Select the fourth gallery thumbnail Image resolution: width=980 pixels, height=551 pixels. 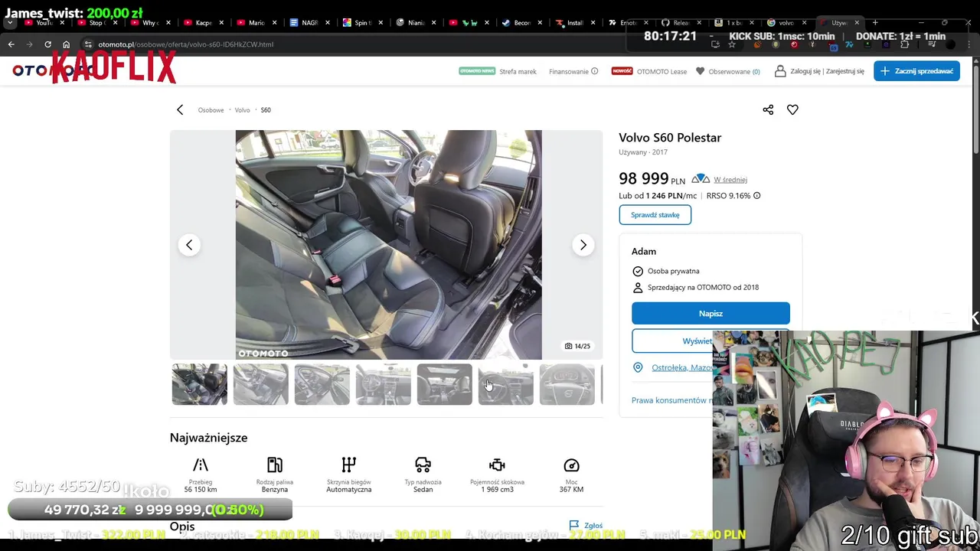tap(384, 384)
